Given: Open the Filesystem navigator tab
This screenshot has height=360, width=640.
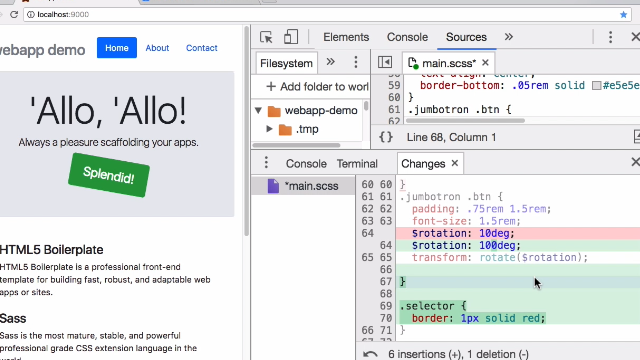Looking at the screenshot, I should click(286, 63).
